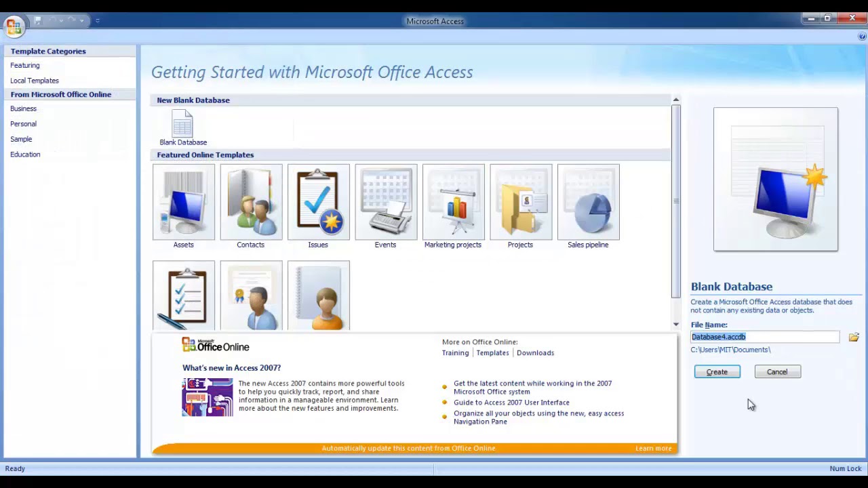Click the Undo icon in Quick Access Toolbar
Screen dimensions: 868x488
point(52,21)
